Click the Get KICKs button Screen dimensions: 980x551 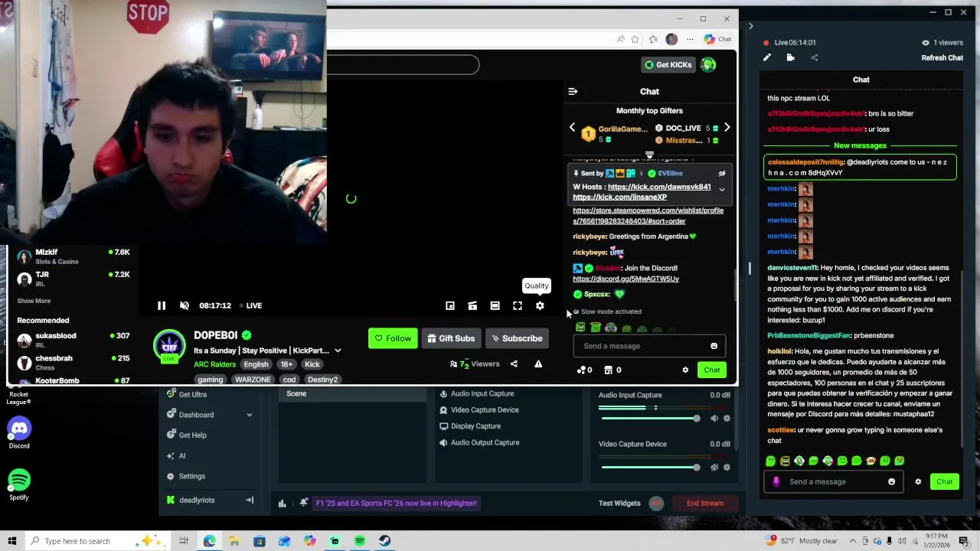[668, 65]
